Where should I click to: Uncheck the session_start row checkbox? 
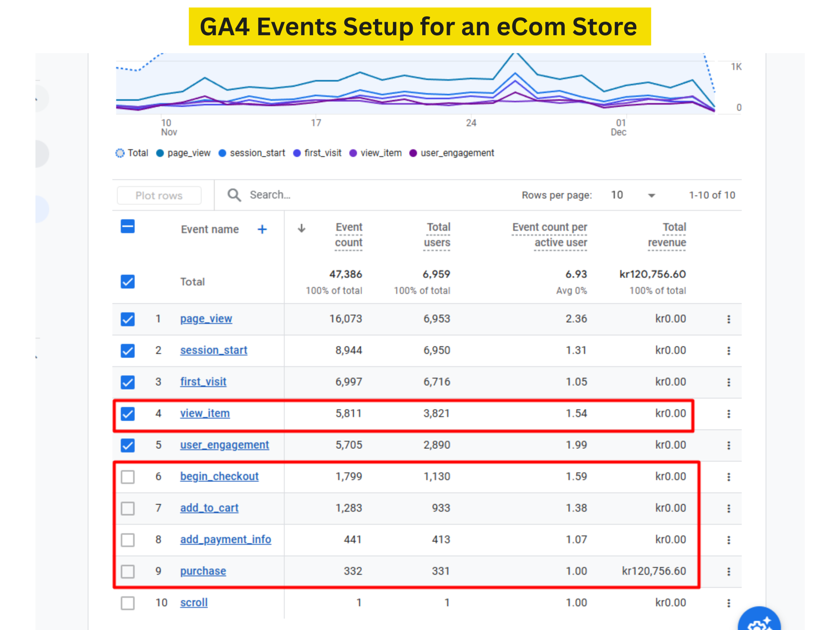point(128,350)
